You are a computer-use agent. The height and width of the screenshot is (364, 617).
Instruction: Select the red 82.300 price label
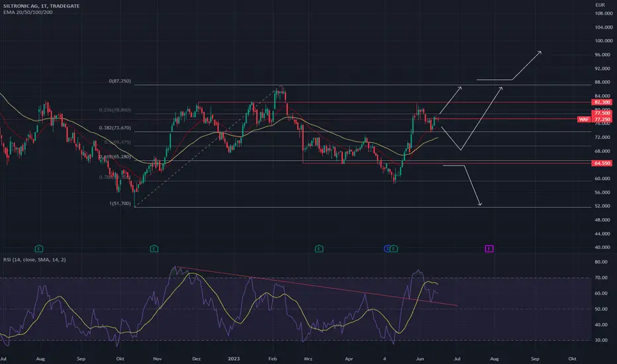coord(602,103)
